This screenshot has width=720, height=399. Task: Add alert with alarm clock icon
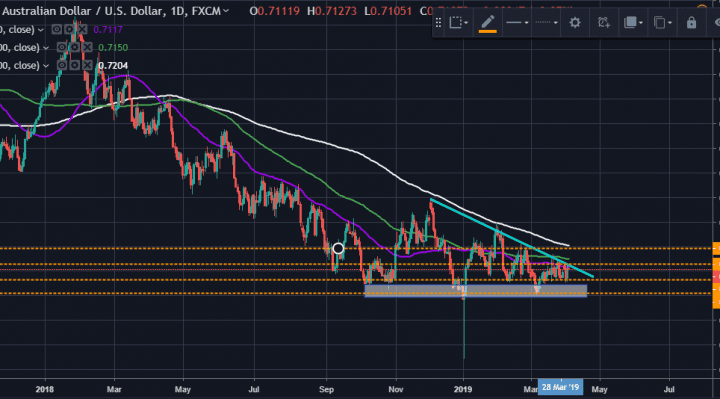pyautogui.click(x=603, y=22)
